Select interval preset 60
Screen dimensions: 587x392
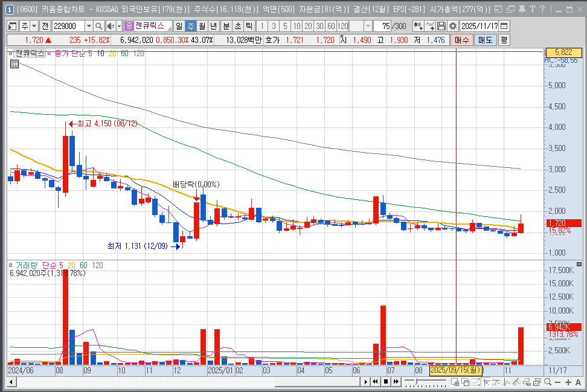tap(332, 26)
